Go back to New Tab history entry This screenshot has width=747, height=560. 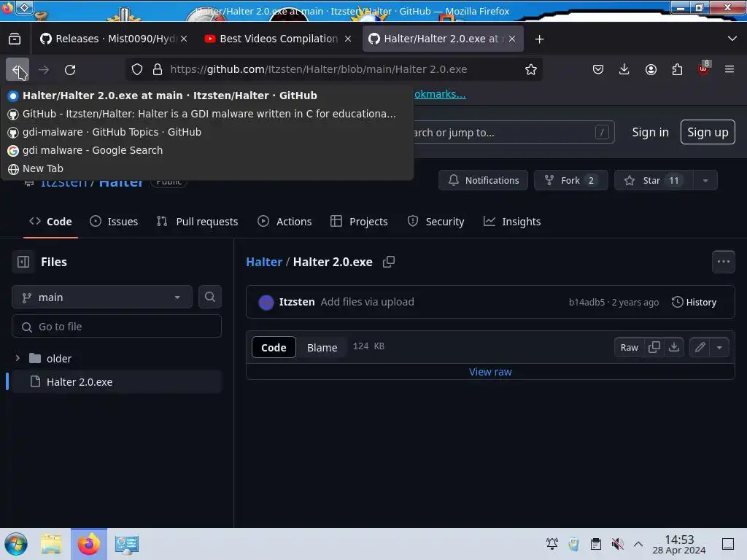point(206,168)
